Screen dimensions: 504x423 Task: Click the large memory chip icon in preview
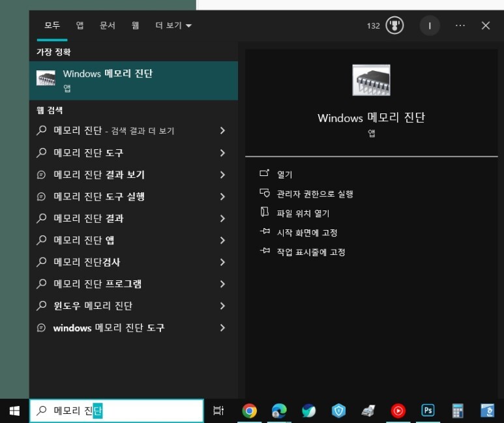(371, 80)
